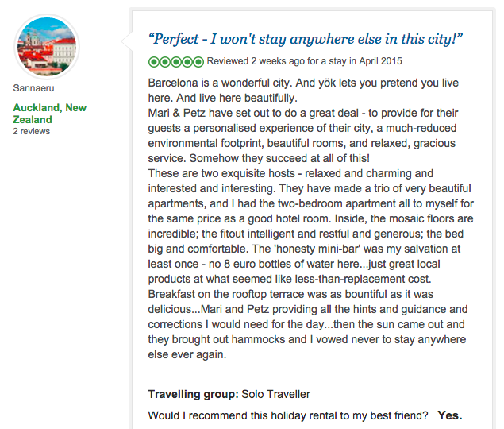Click the review box speech-bubble pointer

127,41
